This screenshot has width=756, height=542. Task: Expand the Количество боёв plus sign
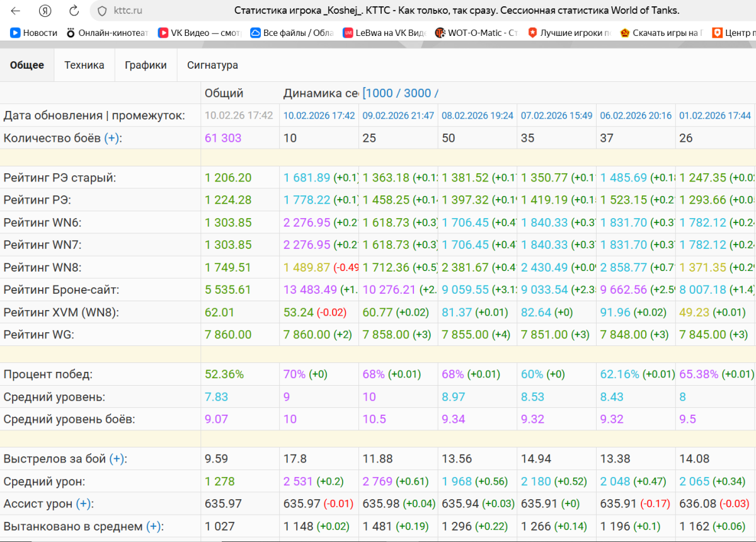click(112, 138)
